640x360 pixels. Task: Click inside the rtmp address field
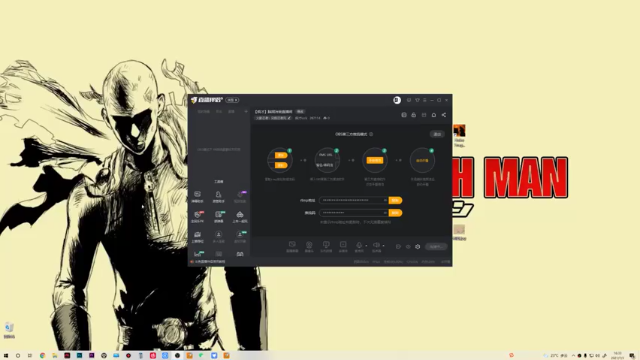(x=353, y=200)
